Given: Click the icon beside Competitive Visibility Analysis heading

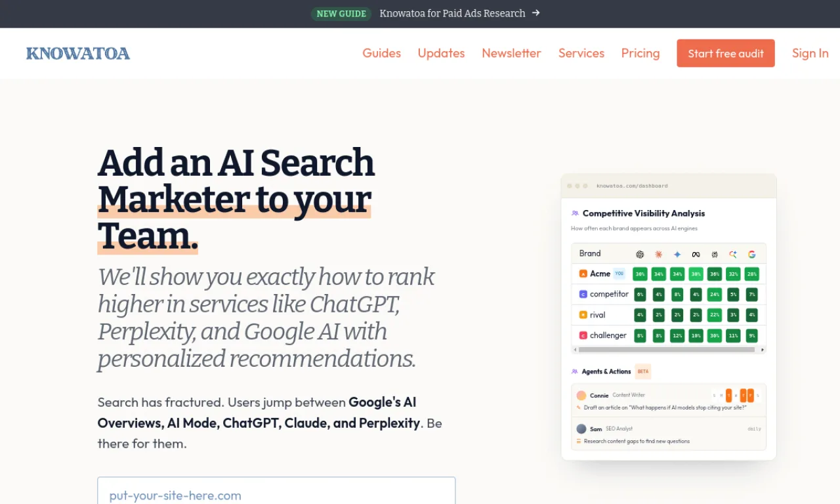Looking at the screenshot, I should tap(575, 213).
